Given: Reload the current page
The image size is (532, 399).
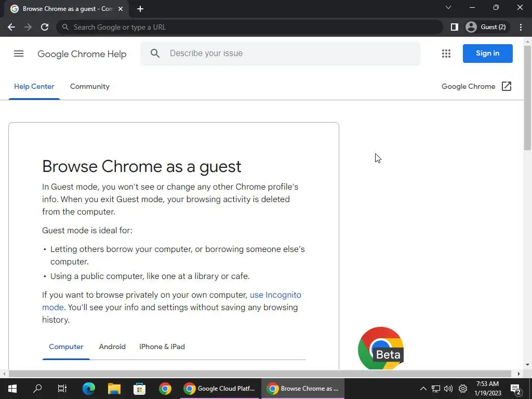Looking at the screenshot, I should 45,27.
